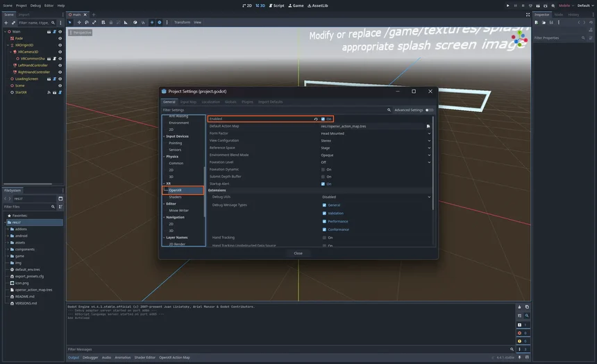This screenshot has height=364, width=597.
Task: Enable Hand Tracking checkbox
Action: (324, 238)
